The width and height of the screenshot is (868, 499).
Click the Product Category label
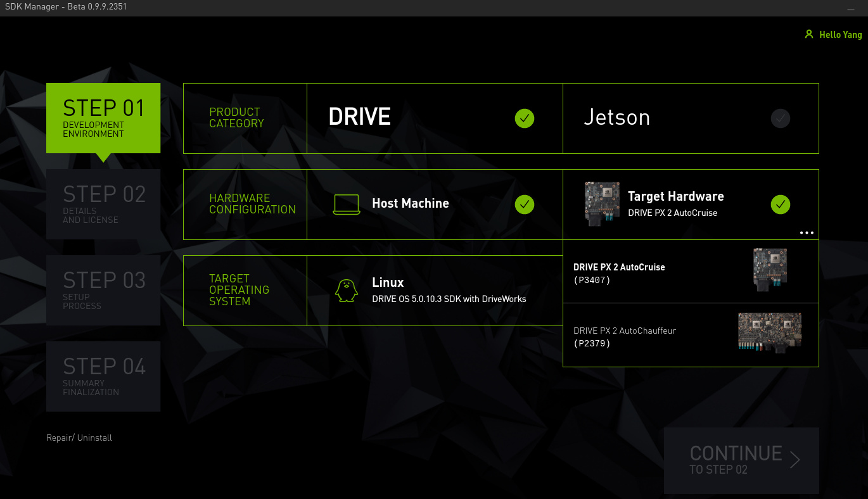click(x=236, y=118)
